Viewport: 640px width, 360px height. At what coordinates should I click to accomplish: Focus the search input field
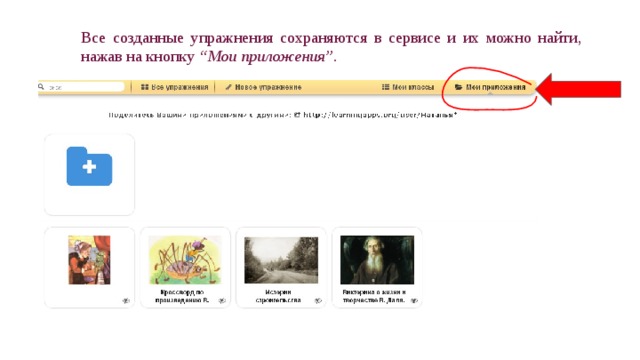tap(85, 87)
